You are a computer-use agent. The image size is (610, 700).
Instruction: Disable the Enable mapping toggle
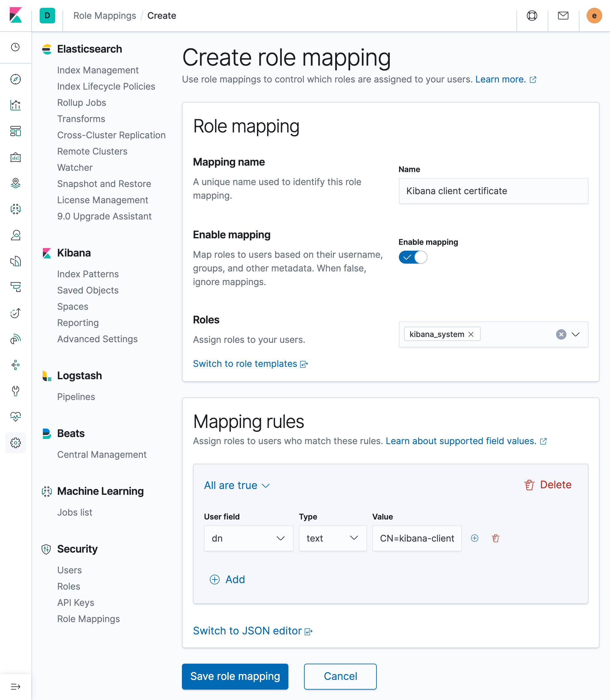click(x=413, y=257)
